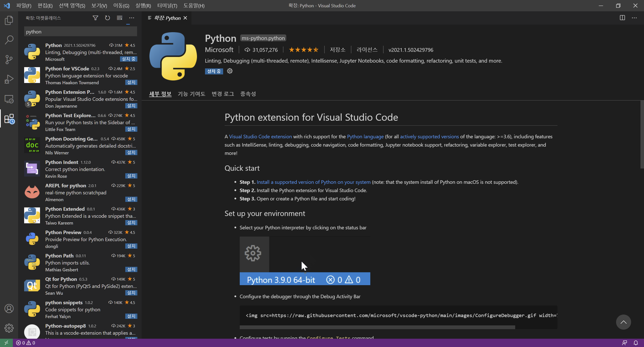The height and width of the screenshot is (347, 644).
Task: Click the code block horizontal scrollbar
Action: pos(377,327)
